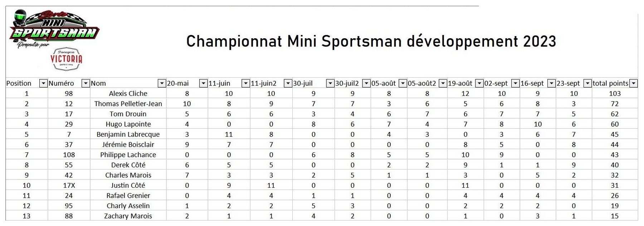Open the 16-sept column filter
The width and height of the screenshot is (644, 226).
pos(552,83)
